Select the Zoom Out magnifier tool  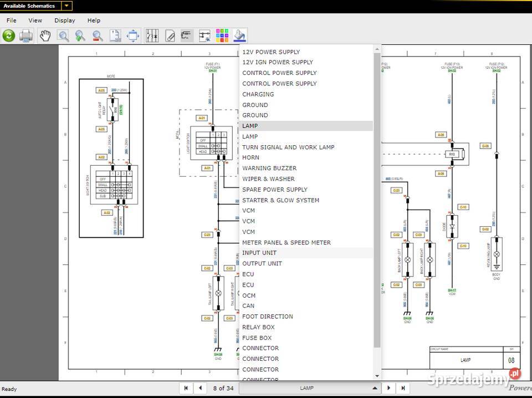pos(97,35)
